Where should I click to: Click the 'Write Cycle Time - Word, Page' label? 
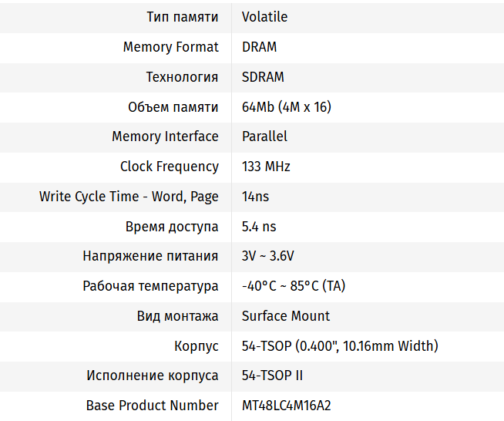[129, 197]
